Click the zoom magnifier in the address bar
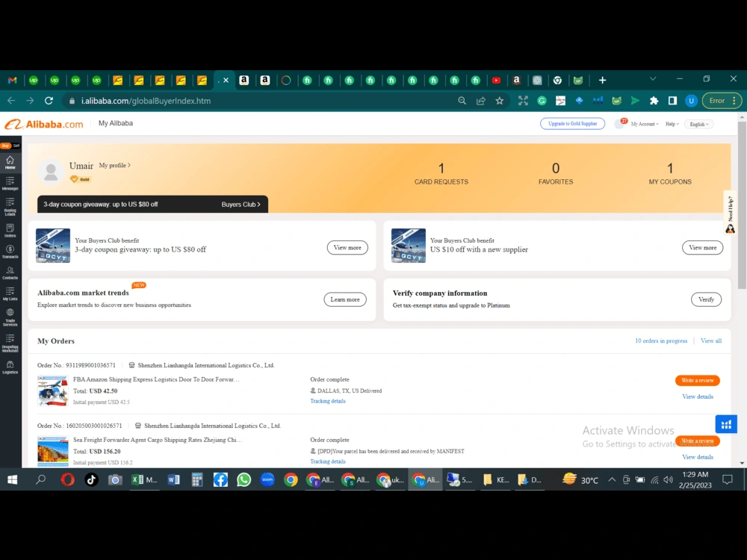 coord(462,101)
